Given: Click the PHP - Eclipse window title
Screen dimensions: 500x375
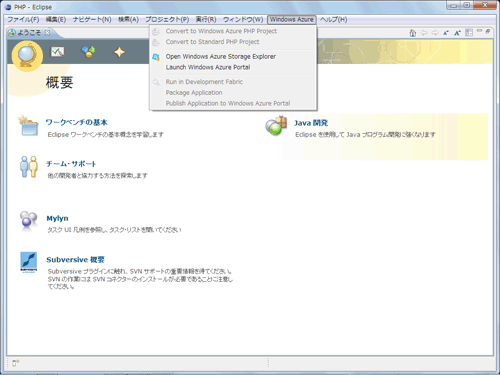Looking at the screenshot, I should [33, 7].
